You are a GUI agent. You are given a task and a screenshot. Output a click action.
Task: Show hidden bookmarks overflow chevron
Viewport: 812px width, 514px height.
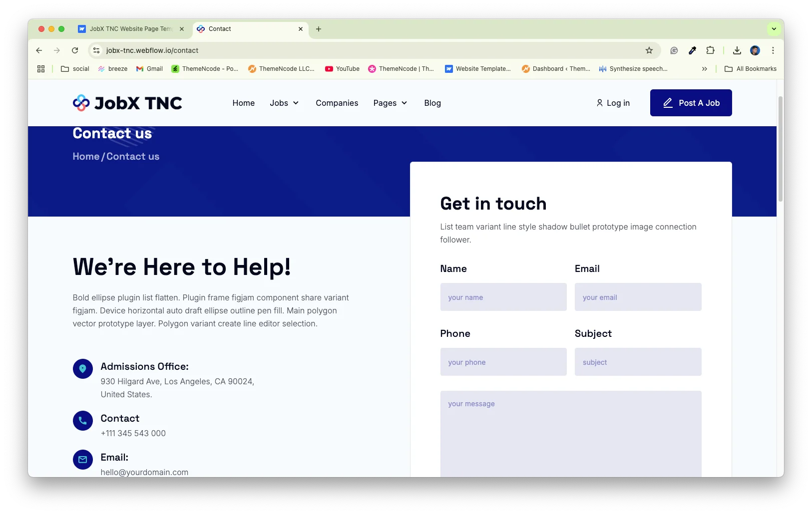(704, 69)
